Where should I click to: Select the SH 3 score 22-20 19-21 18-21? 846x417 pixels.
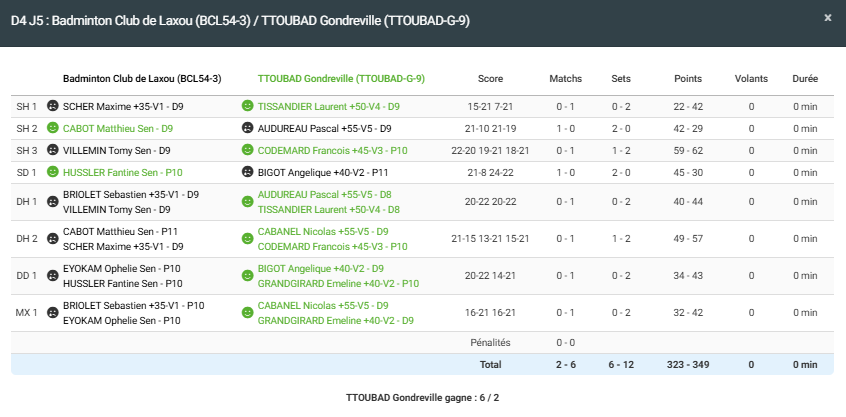(490, 150)
